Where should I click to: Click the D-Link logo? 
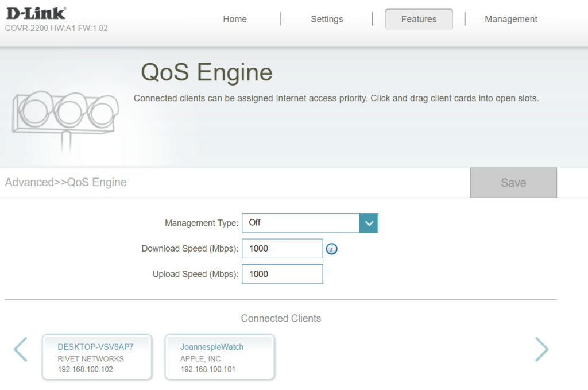tap(36, 13)
